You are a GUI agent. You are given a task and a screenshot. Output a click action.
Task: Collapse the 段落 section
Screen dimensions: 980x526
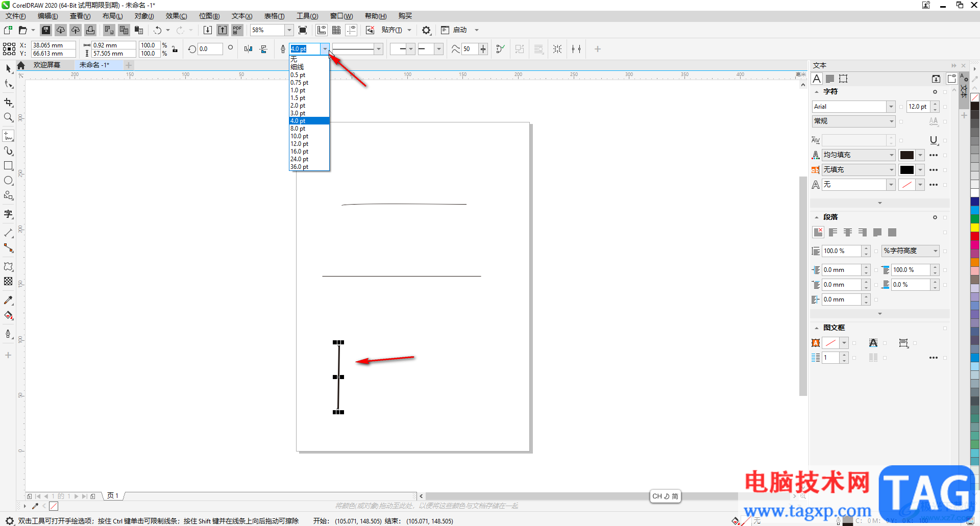pos(817,217)
